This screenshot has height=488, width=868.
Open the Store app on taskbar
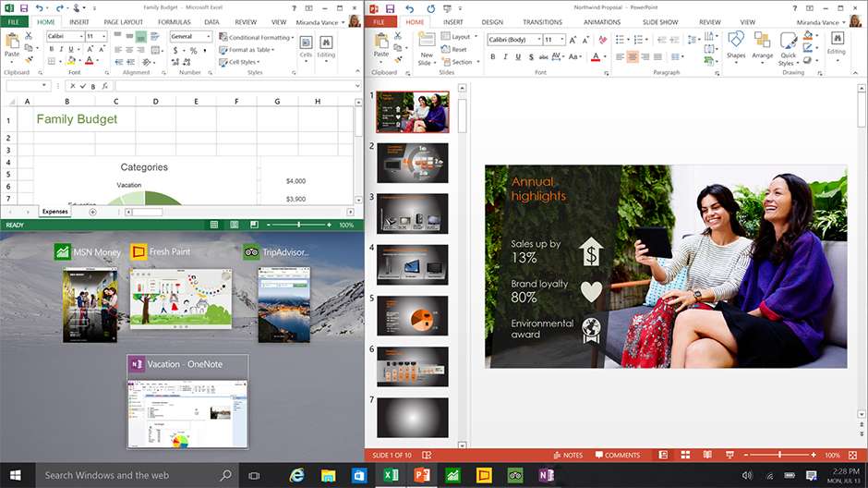359,475
